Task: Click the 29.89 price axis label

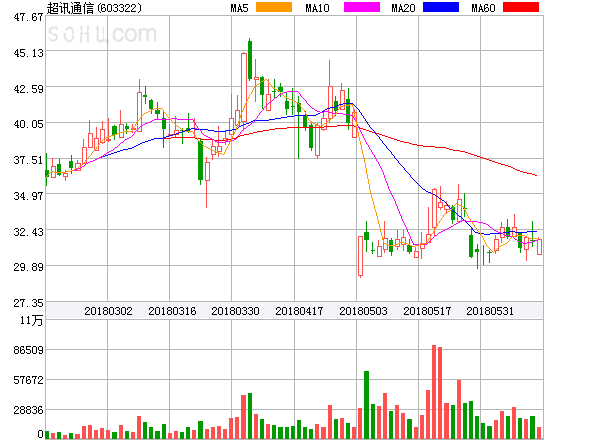Action: pos(28,267)
